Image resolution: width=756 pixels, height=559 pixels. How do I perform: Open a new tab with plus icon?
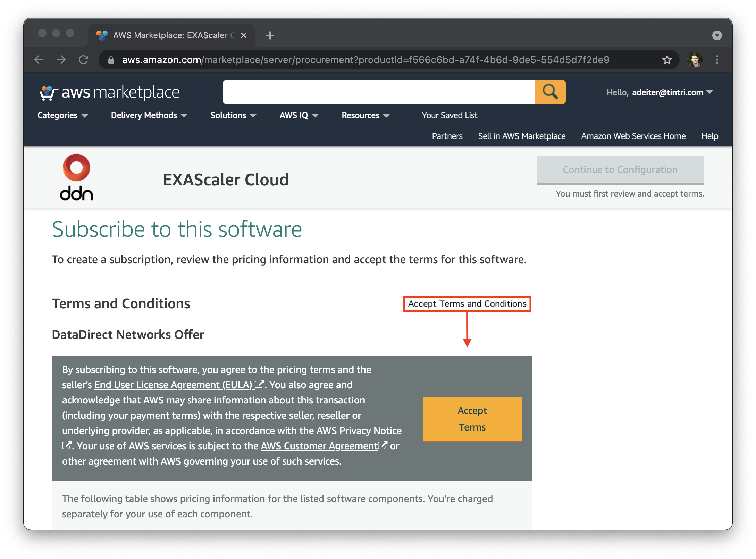tap(270, 35)
